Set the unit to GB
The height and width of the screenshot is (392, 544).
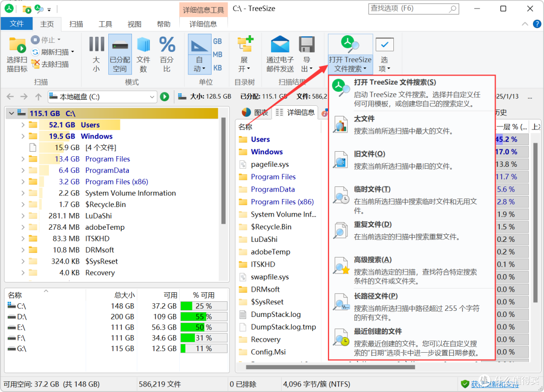(218, 41)
